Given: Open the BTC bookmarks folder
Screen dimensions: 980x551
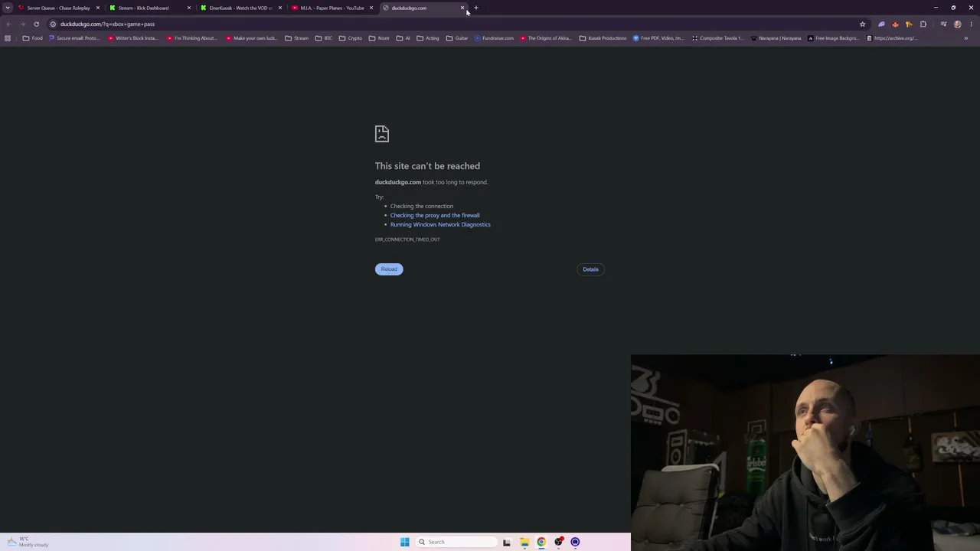Looking at the screenshot, I should (x=324, y=38).
